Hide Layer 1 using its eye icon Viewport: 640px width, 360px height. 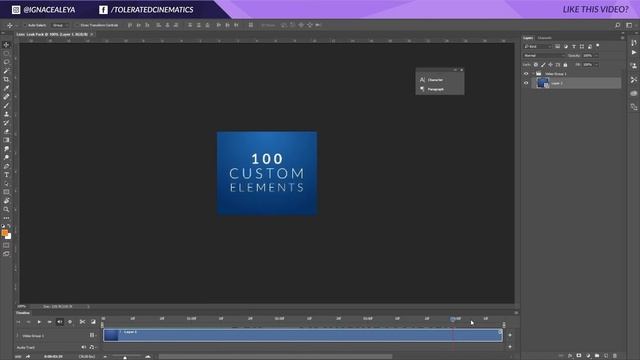(526, 83)
